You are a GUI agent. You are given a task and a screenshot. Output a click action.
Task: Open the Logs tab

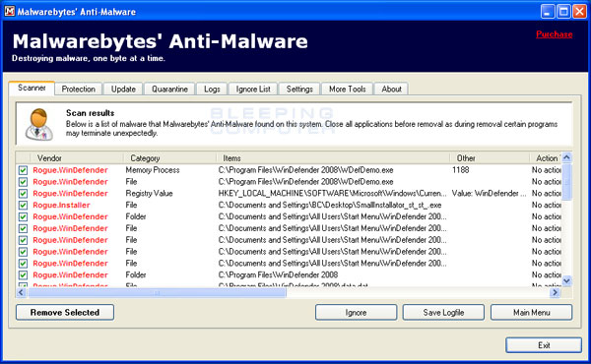click(x=212, y=90)
